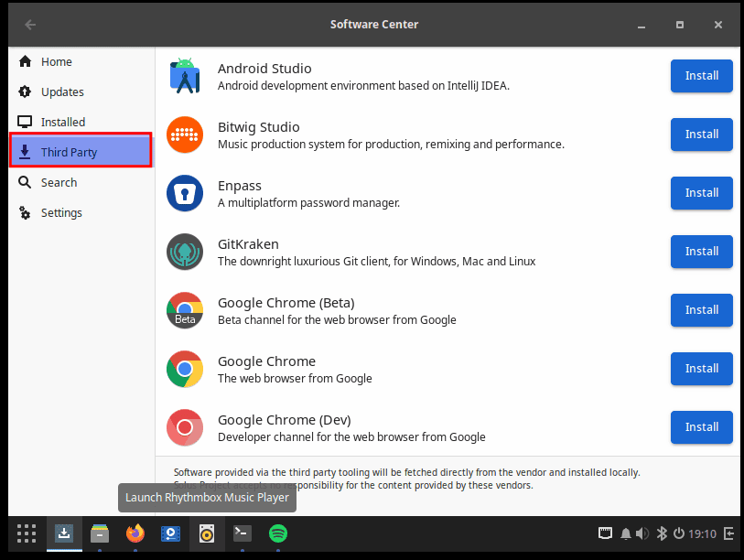The height and width of the screenshot is (560, 744).
Task: Click the Bitwig Studio title text
Action: [x=259, y=127]
